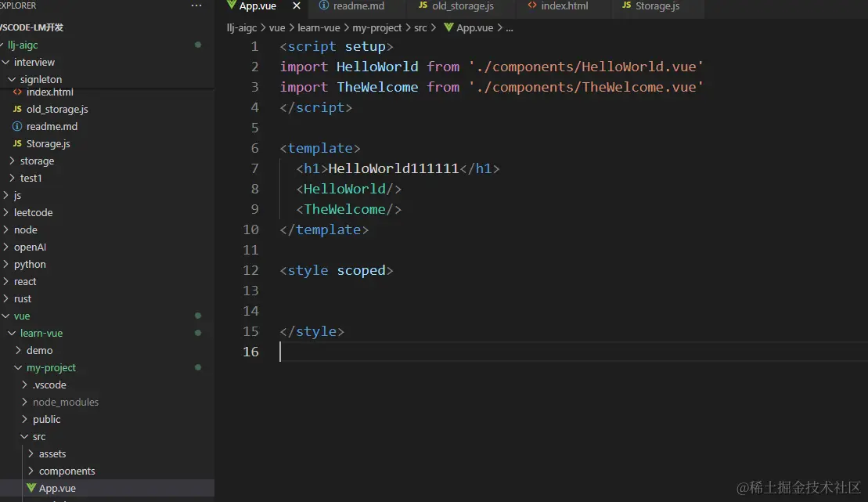Image resolution: width=868 pixels, height=502 pixels.
Task: Click the info icon on readme.md tab
Action: 324,5
